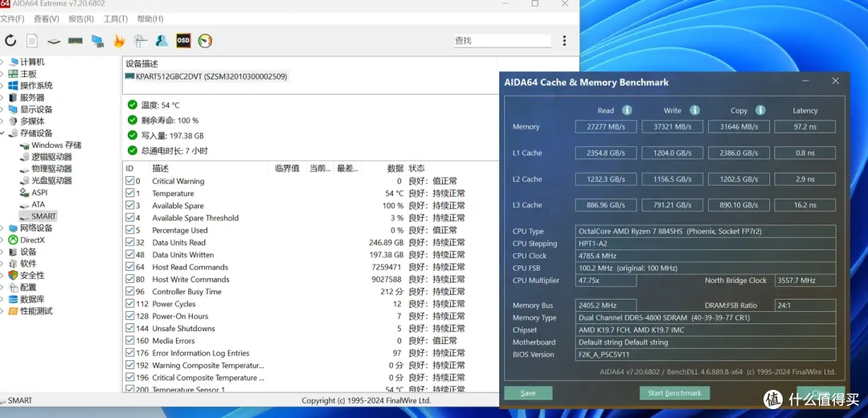Collapse the 存储设备 tree node
Screen dimensions: 868x418
(x=2, y=133)
